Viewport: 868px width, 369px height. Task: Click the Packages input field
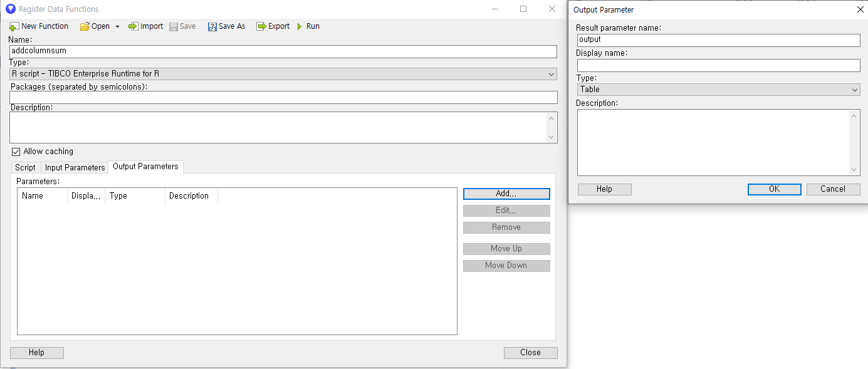click(x=283, y=97)
